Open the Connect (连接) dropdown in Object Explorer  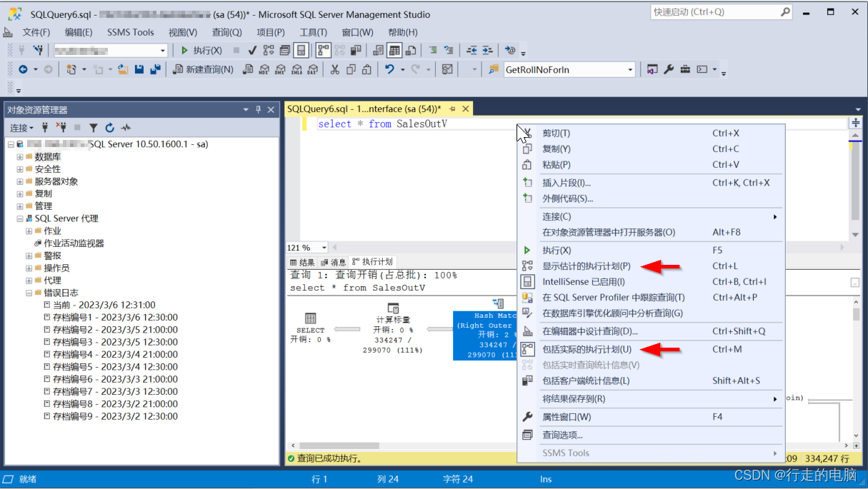21,128
